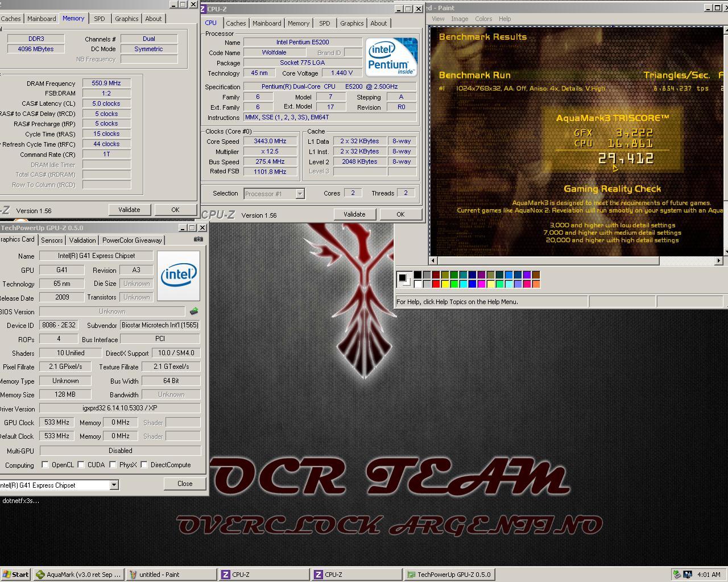
Task: Click the AquaMark taskbar button
Action: point(78,575)
